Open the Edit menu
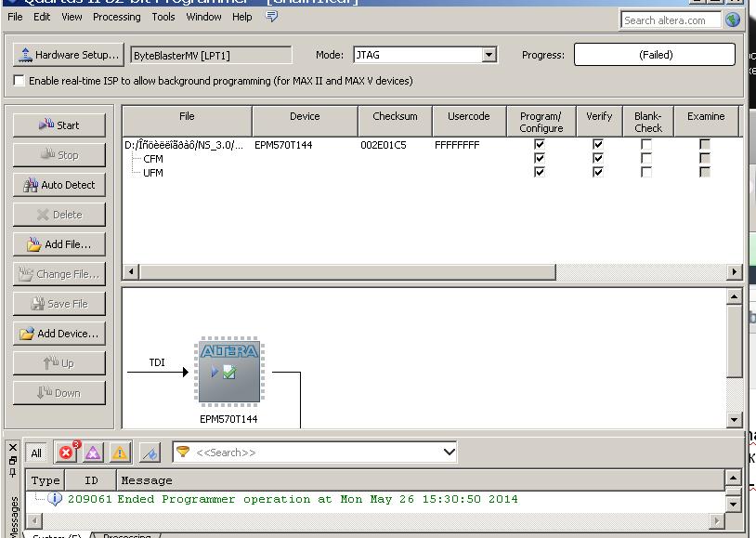The height and width of the screenshot is (538, 756). coord(42,17)
